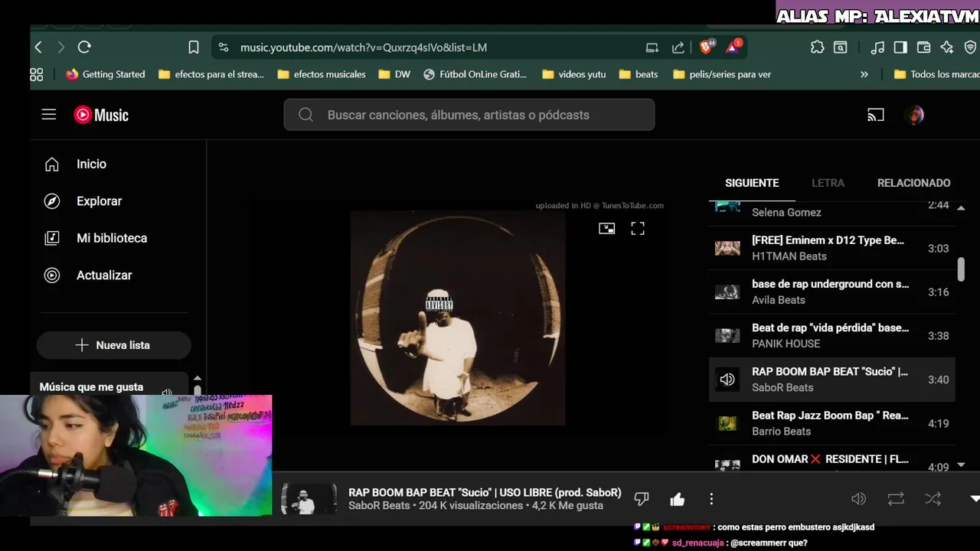Open the pelis/series para ver folder
Viewport: 980px width, 551px height.
722,74
